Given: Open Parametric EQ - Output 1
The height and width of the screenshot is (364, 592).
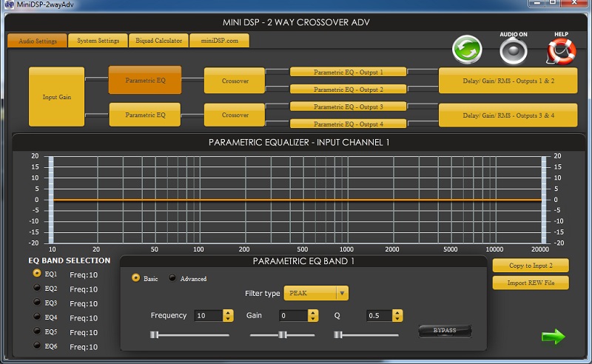Looking at the screenshot, I should point(348,72).
